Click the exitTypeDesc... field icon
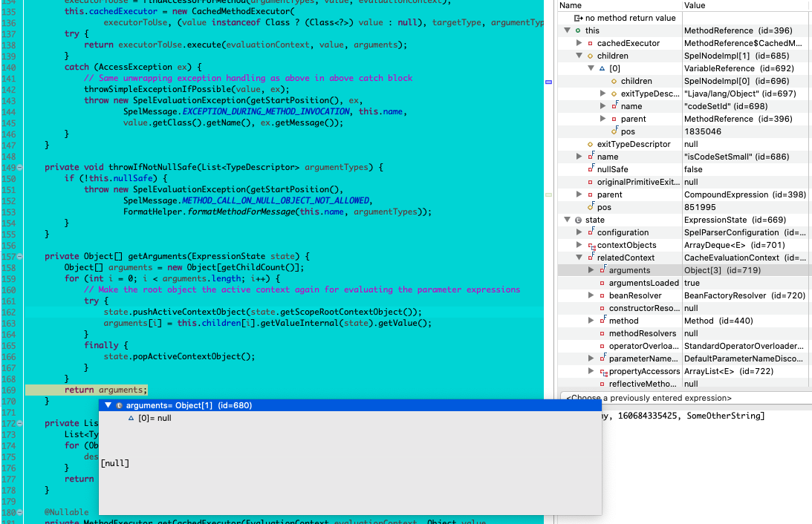 614,94
